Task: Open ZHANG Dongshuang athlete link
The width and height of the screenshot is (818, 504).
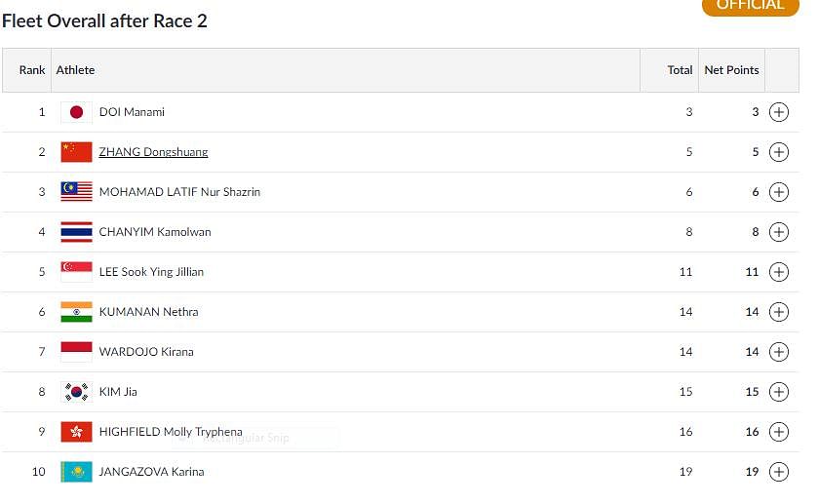Action: click(x=153, y=152)
